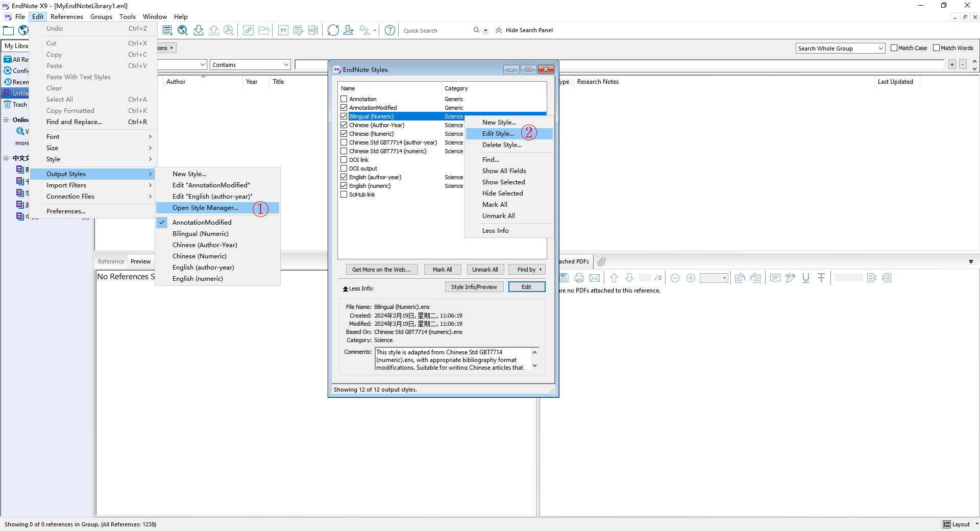
Task: Click the Open Link icon
Action: 248,30
